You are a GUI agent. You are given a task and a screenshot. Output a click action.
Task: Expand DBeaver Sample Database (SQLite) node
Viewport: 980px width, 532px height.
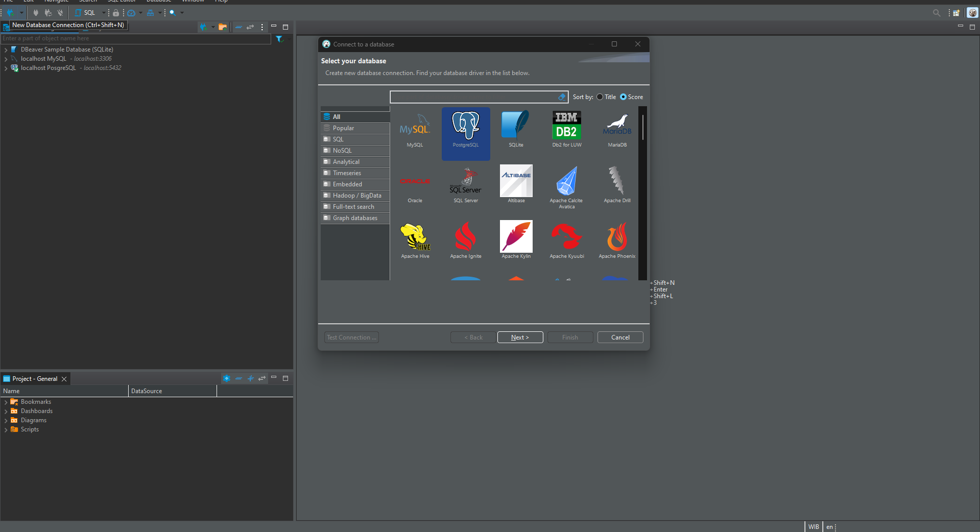tap(6, 50)
